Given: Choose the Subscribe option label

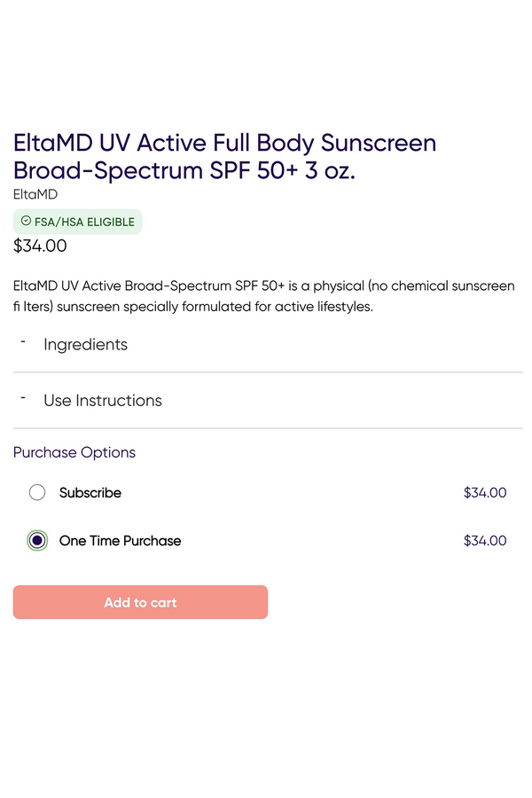Looking at the screenshot, I should pos(90,493).
